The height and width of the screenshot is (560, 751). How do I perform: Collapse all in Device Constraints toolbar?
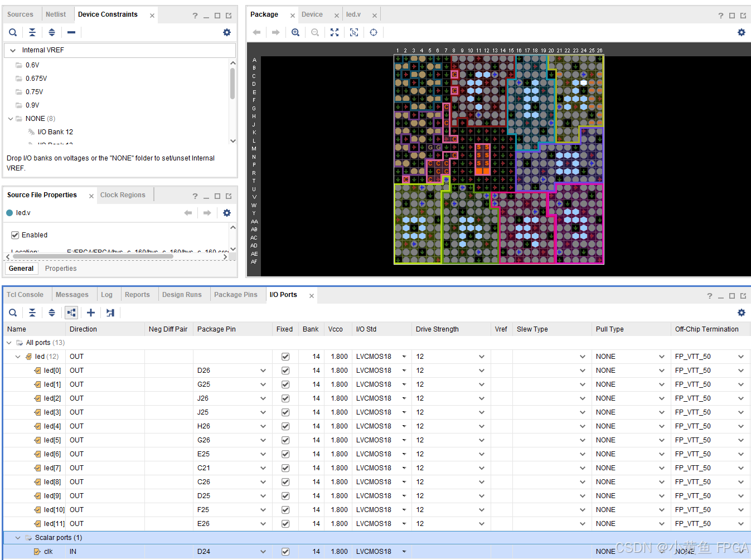coord(32,32)
